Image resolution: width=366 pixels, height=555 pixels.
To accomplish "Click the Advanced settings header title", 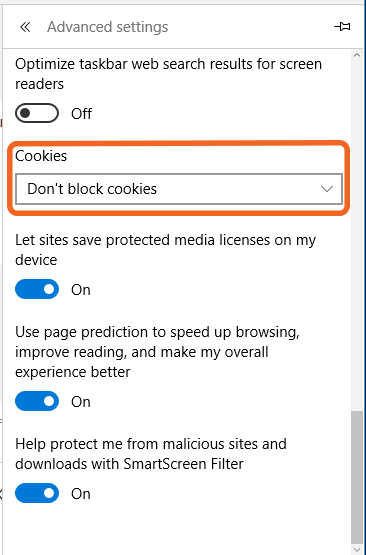I will tap(108, 27).
